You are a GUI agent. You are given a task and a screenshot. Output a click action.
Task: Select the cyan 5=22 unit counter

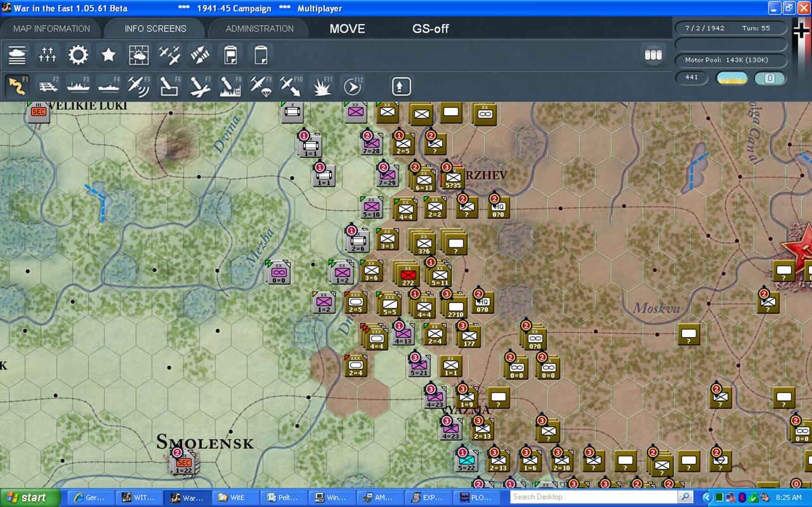[466, 460]
